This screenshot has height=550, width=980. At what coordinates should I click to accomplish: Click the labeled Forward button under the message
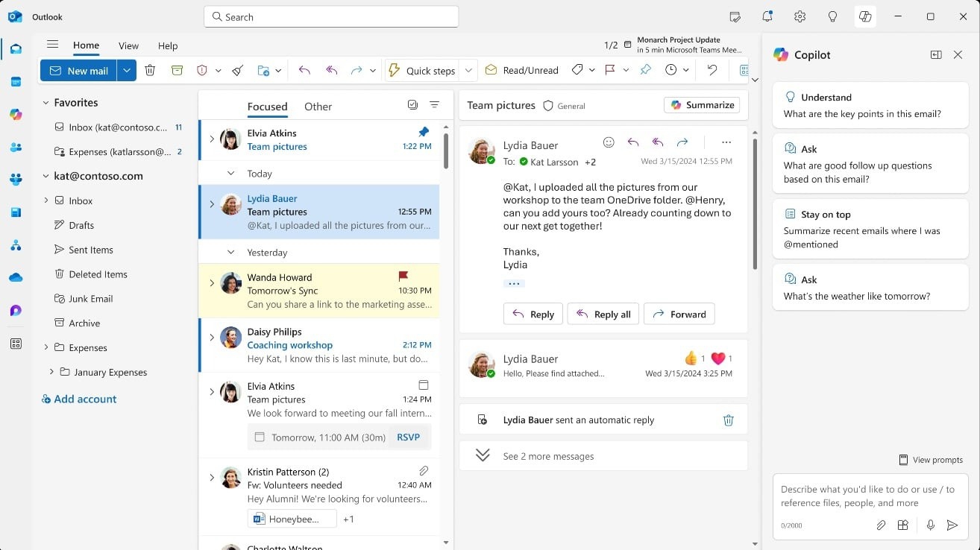click(x=679, y=314)
